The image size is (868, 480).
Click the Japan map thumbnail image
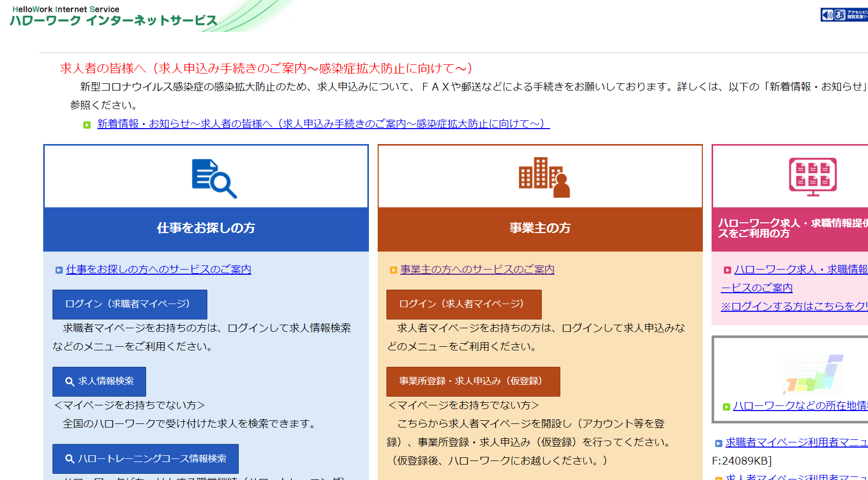click(814, 374)
